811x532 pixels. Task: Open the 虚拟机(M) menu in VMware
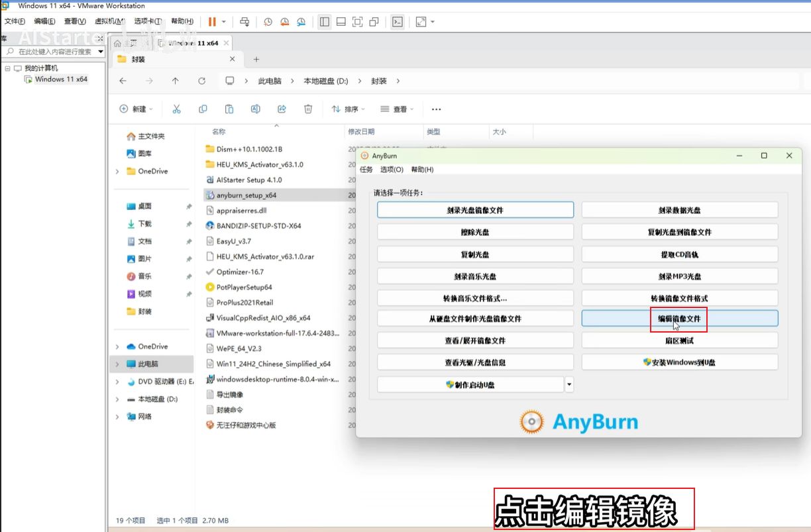point(110,22)
